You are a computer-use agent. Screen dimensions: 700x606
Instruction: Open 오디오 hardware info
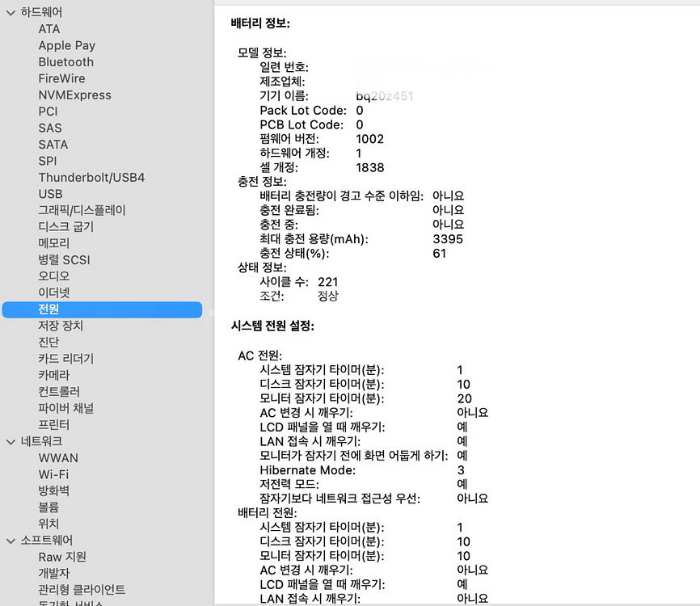54,276
